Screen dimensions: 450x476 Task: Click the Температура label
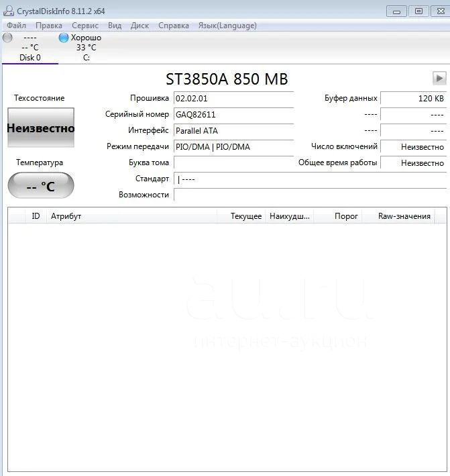(x=40, y=162)
